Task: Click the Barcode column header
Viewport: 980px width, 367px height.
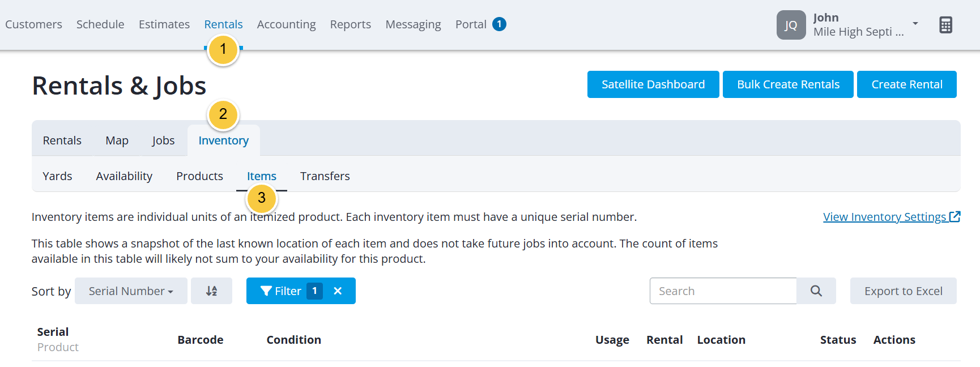Action: (x=201, y=340)
